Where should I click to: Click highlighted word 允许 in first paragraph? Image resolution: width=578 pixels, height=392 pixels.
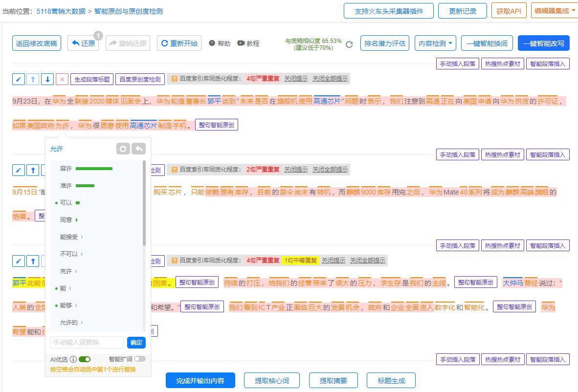click(62, 126)
